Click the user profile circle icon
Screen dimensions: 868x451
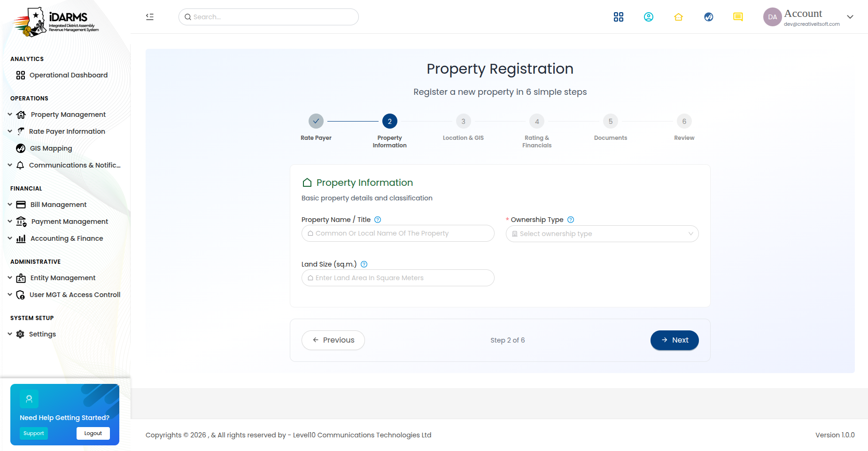tap(649, 17)
